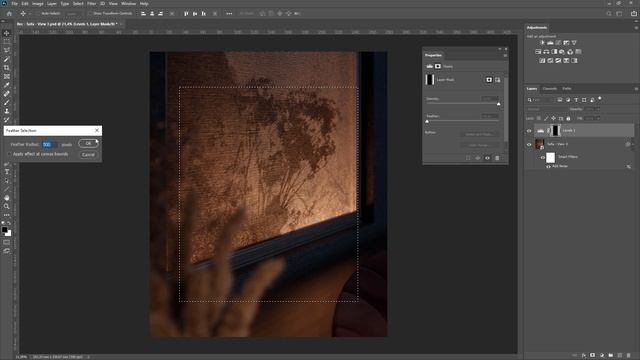Select the Clone Stamp tool
Viewport: 640px width, 360px height.
(x=7, y=111)
